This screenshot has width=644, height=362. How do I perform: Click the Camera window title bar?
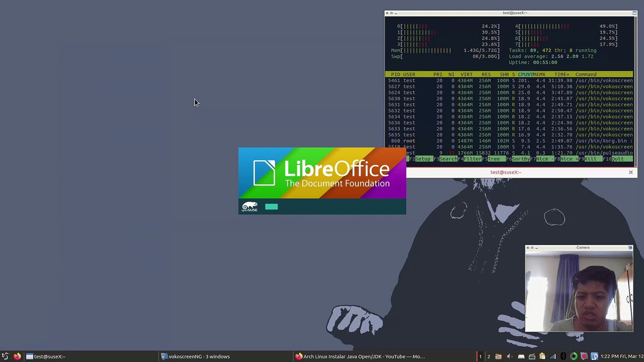(579, 247)
